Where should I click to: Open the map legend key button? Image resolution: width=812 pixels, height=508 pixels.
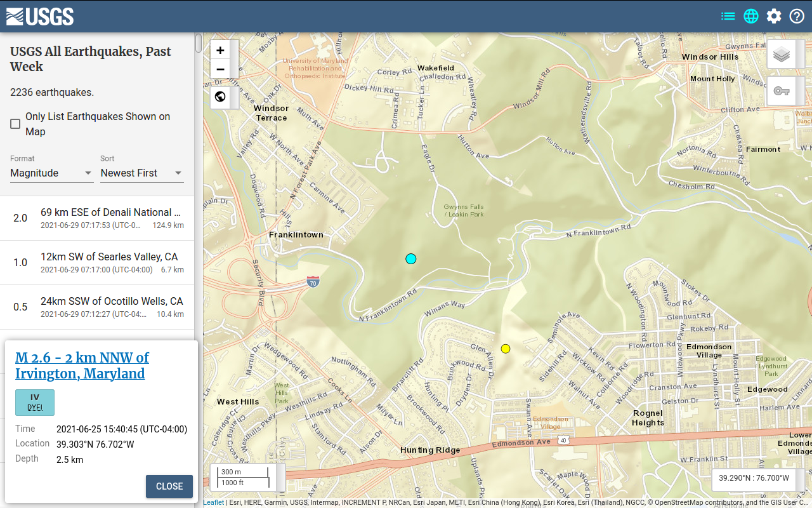[x=782, y=91]
